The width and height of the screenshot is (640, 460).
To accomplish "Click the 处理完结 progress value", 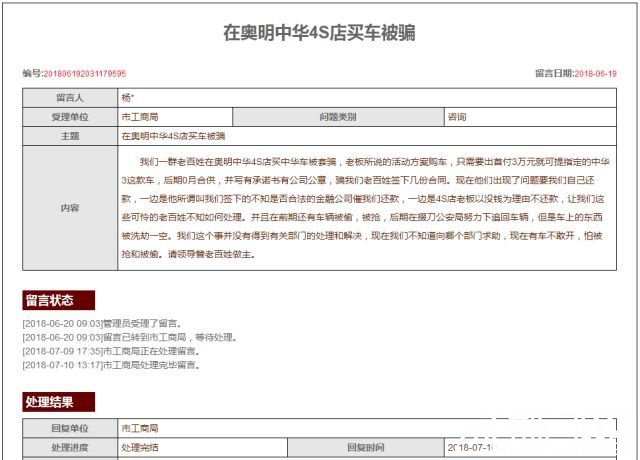I will click(140, 446).
